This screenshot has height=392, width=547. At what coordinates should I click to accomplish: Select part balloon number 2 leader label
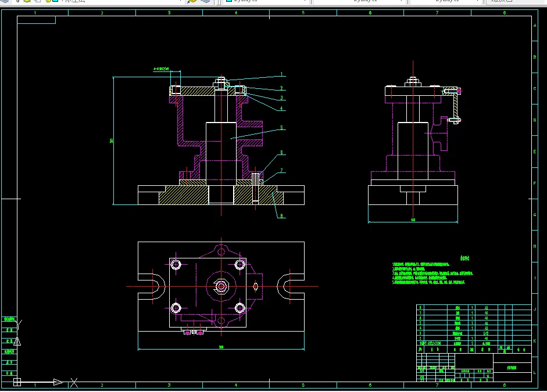tap(281, 88)
